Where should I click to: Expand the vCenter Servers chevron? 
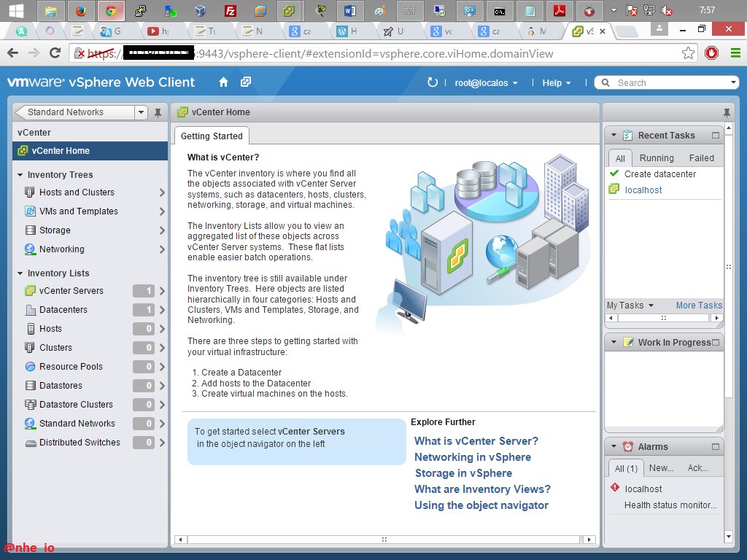(x=162, y=290)
